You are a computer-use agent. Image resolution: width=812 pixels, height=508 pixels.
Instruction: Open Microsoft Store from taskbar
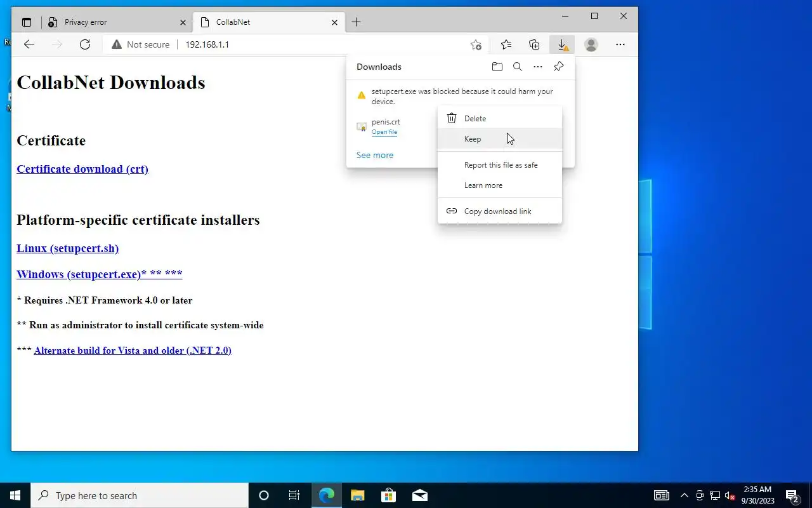click(388, 495)
